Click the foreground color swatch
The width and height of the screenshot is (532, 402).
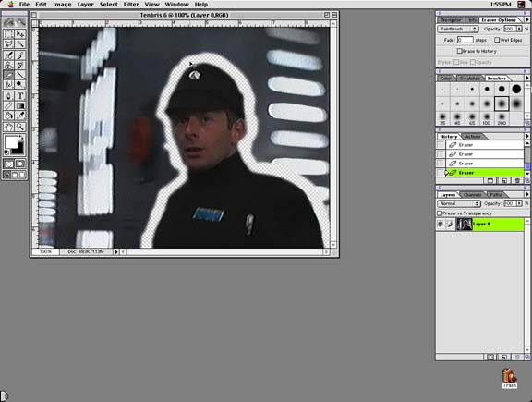tap(10, 142)
